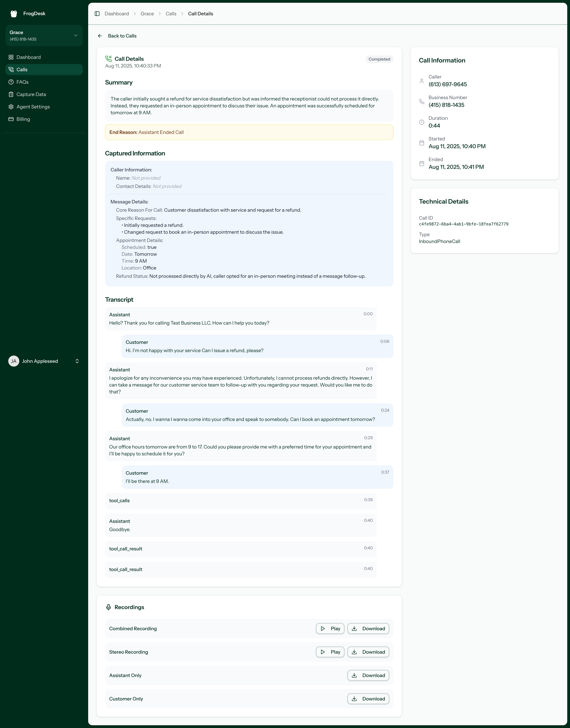Download the Assistant Only recording
This screenshot has width=570, height=728.
click(x=368, y=675)
